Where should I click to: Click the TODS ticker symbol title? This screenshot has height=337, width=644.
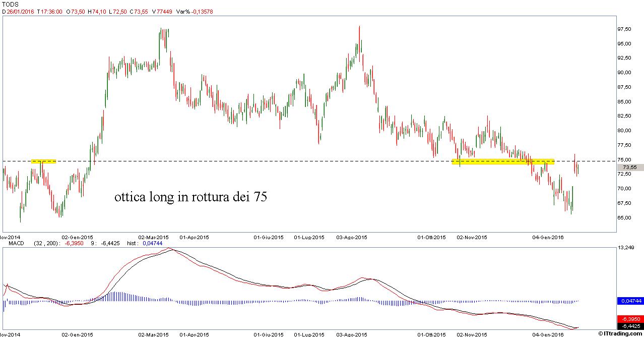pyautogui.click(x=11, y=4)
